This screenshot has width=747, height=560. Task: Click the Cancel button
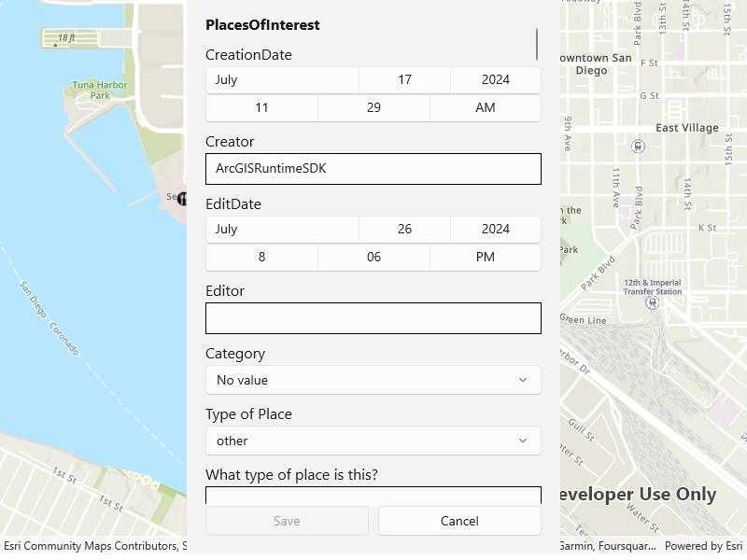point(458,521)
